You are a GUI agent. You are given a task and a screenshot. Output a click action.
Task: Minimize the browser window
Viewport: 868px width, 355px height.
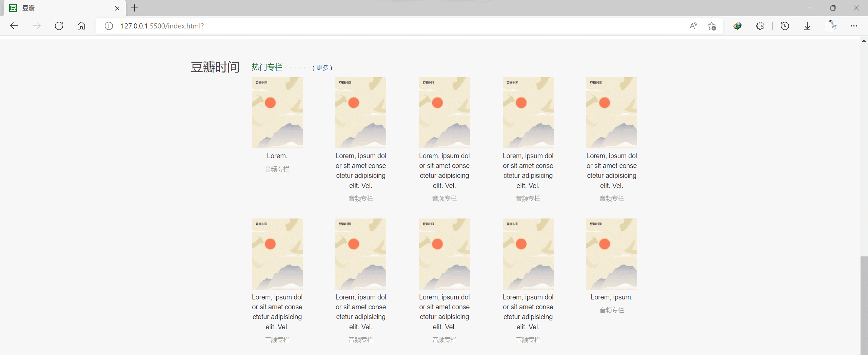810,8
